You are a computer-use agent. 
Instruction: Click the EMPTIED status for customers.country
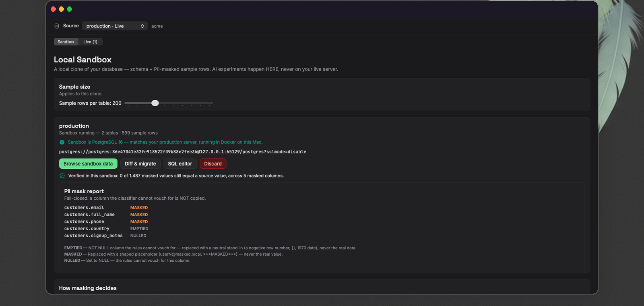pos(139,229)
